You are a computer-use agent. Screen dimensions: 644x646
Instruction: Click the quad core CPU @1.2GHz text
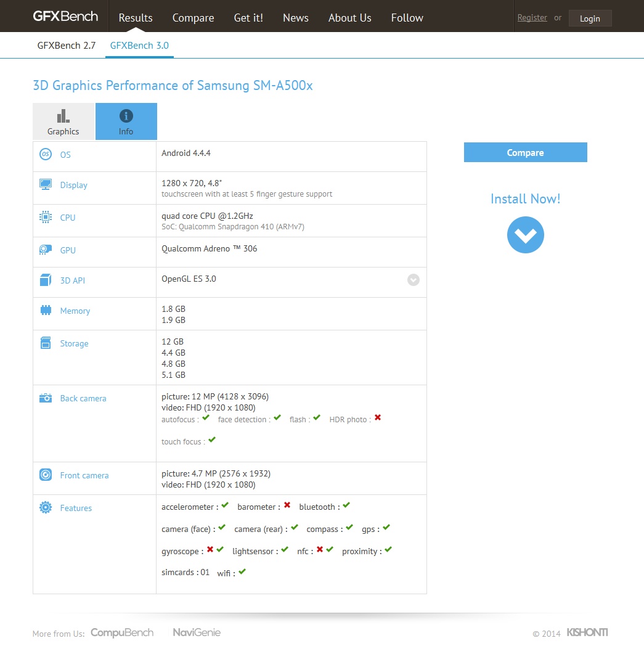click(x=207, y=216)
